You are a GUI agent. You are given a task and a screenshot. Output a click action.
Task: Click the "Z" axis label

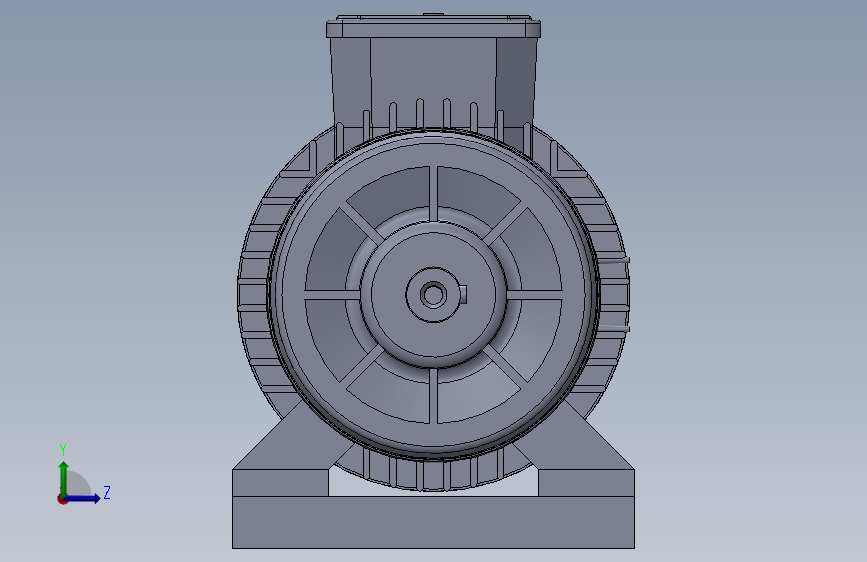coord(107,492)
